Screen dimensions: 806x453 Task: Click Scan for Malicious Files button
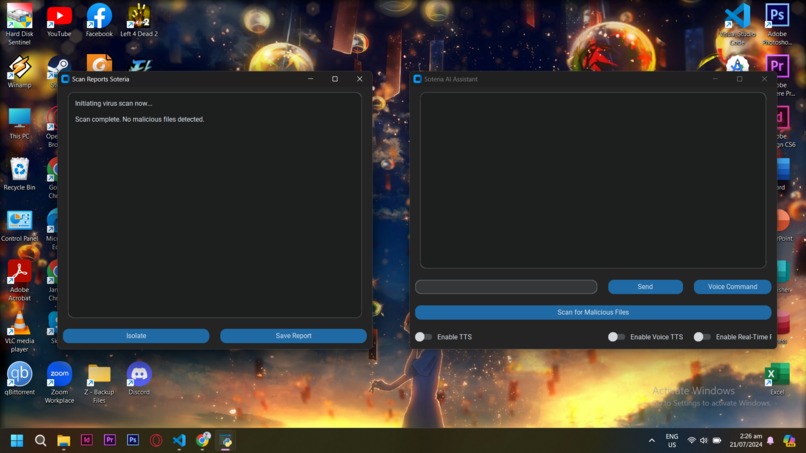[x=593, y=312]
